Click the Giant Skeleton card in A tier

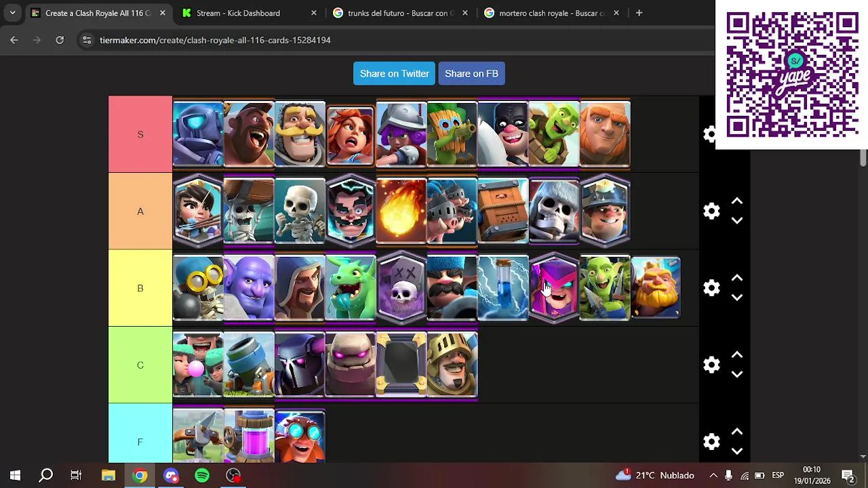click(554, 211)
